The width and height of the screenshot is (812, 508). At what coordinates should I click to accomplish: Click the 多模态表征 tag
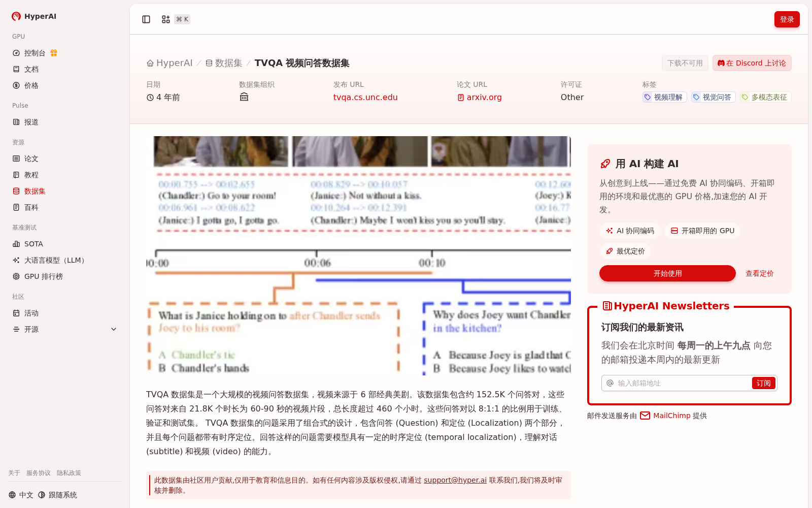click(x=766, y=97)
